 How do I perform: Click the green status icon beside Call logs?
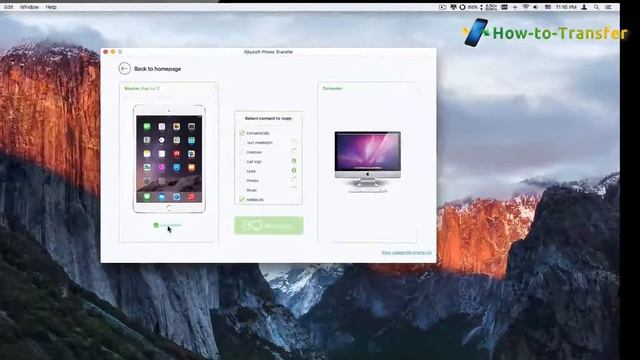pos(294,161)
